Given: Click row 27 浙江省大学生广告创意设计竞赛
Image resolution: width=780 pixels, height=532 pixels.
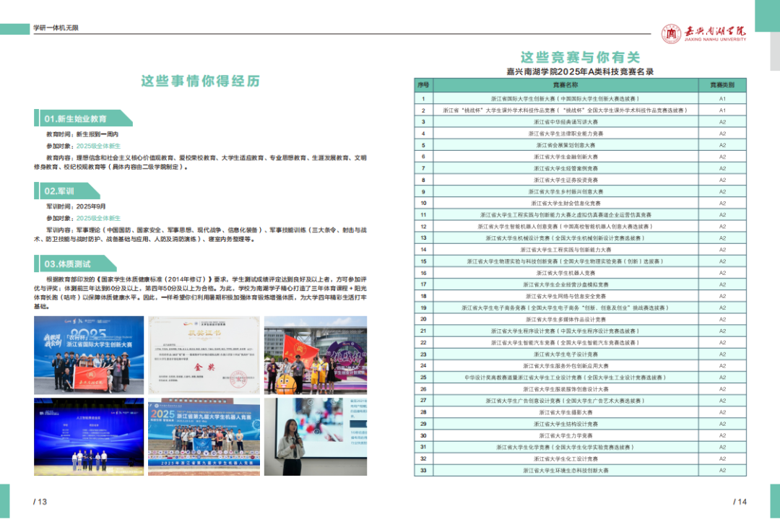Looking at the screenshot, I should pyautogui.click(x=580, y=400).
